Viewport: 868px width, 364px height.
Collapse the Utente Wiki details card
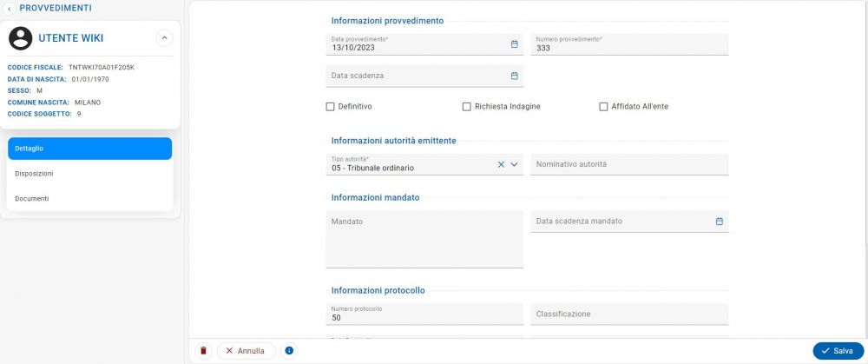(164, 38)
